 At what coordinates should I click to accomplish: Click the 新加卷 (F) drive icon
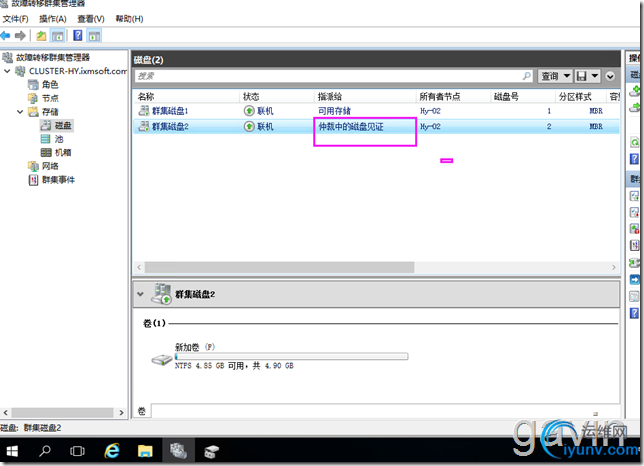click(x=162, y=360)
